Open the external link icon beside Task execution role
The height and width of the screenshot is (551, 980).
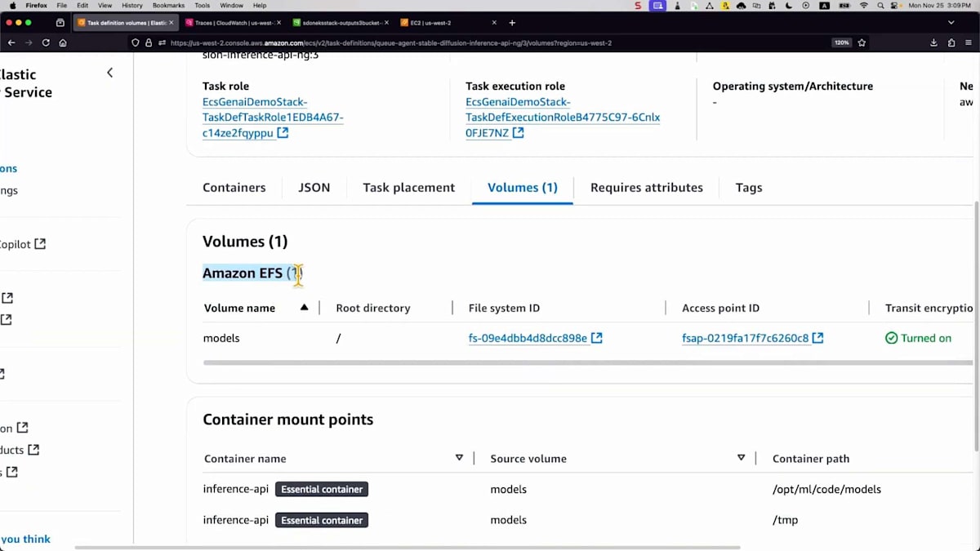[x=518, y=133]
